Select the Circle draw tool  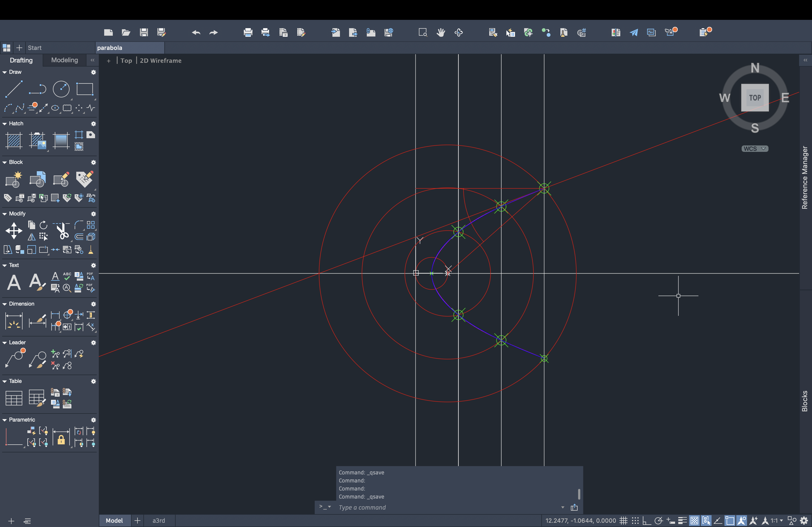61,89
